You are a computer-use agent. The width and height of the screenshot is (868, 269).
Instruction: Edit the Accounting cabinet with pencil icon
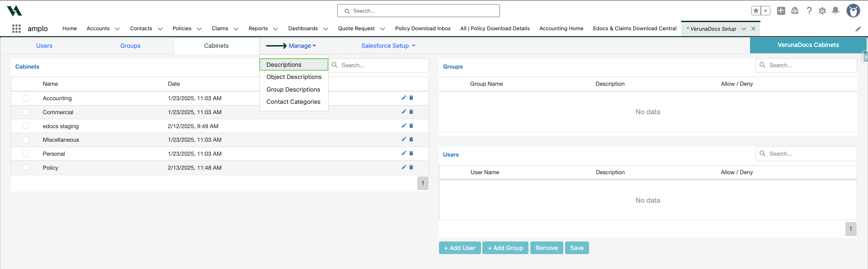[404, 97]
